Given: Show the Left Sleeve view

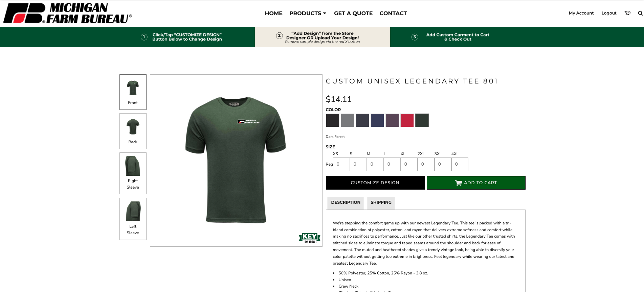Looking at the screenshot, I should (133, 219).
